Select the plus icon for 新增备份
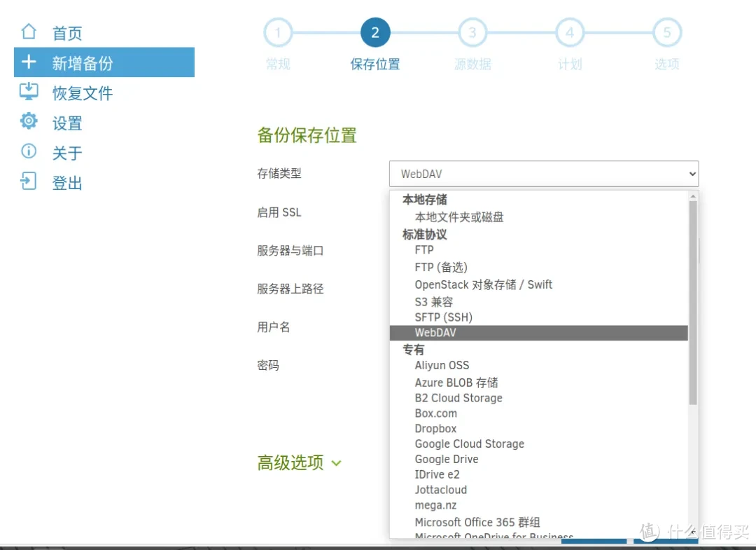The image size is (756, 550). coord(28,62)
